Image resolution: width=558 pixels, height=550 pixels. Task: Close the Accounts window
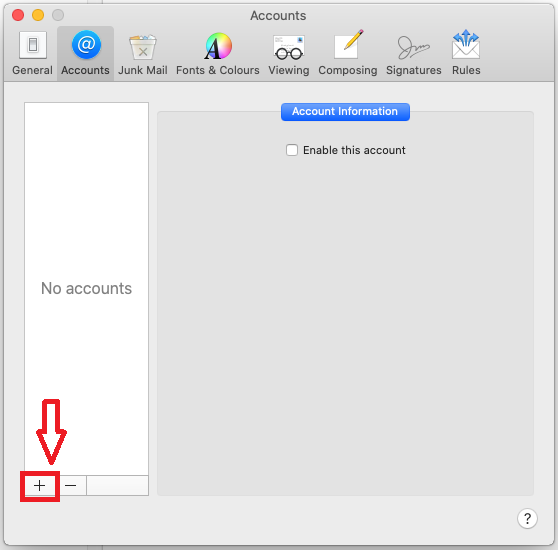(x=18, y=15)
